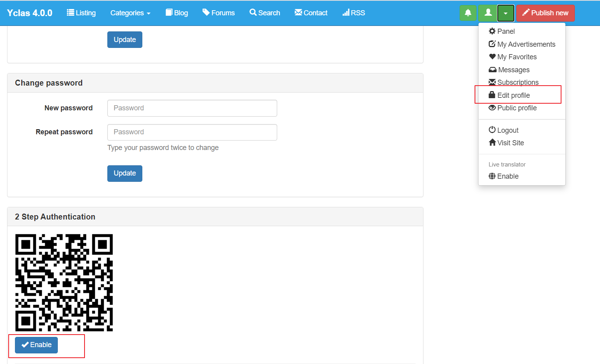Click the envelope icon beside Subscriptions
The height and width of the screenshot is (364, 600).
click(492, 82)
